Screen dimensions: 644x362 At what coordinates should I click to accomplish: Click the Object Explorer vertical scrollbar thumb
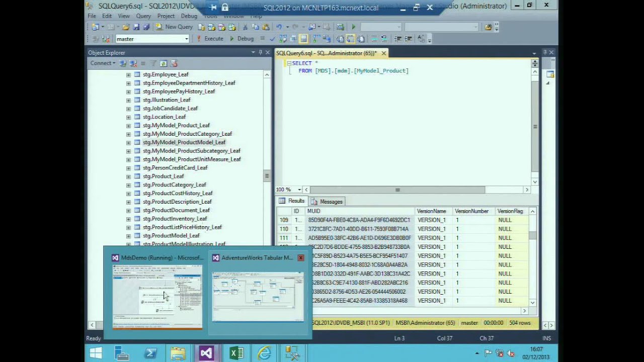click(267, 176)
